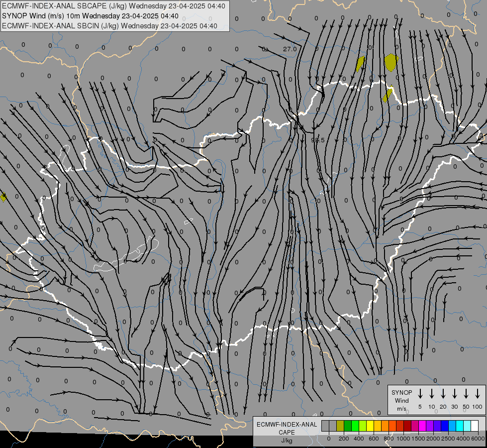Click the 5 m/s wind arrow symbol
The image size is (487, 448).
(x=420, y=394)
